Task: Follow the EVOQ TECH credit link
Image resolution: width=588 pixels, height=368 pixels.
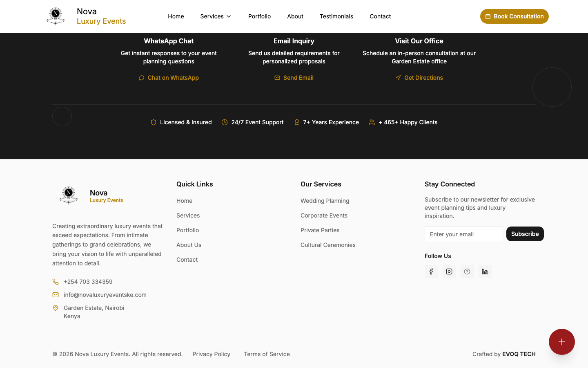Action: pos(519,354)
